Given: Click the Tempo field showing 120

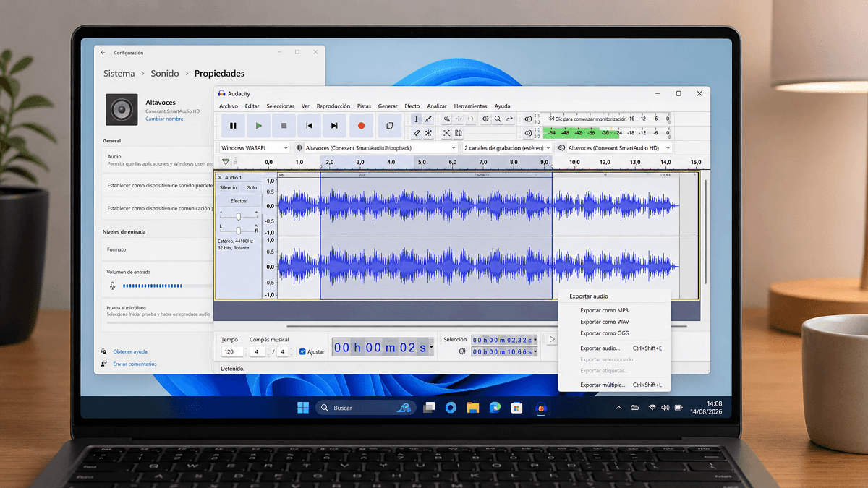Looking at the screenshot, I should click(232, 351).
